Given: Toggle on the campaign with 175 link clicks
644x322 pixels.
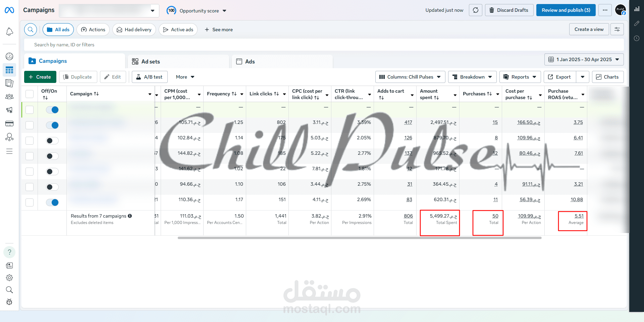Looking at the screenshot, I should (52, 141).
